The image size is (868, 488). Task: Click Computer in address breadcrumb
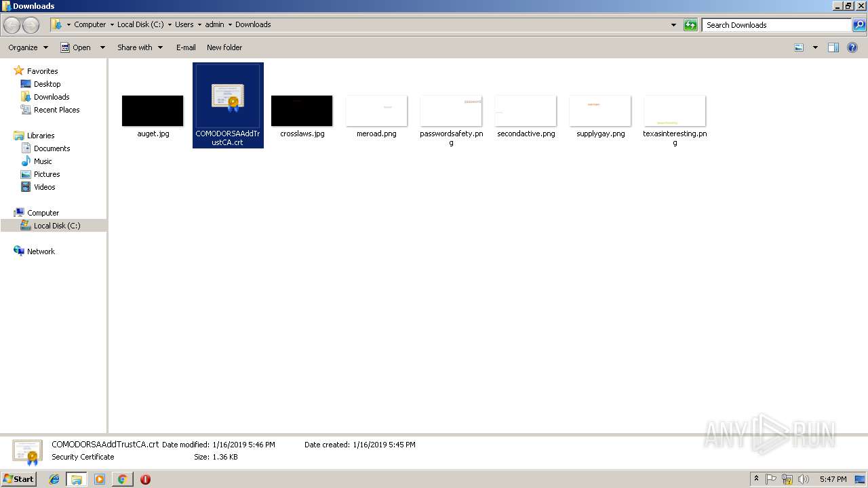click(x=90, y=24)
